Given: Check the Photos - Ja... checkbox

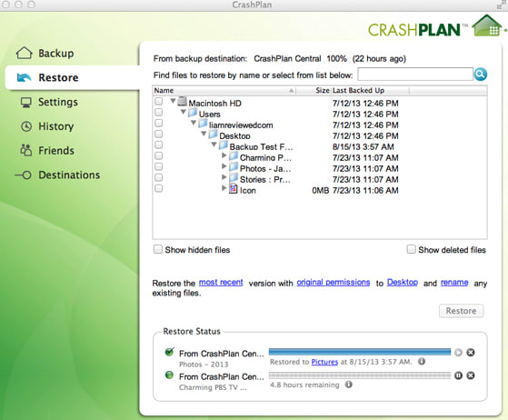Looking at the screenshot, I should point(158,166).
